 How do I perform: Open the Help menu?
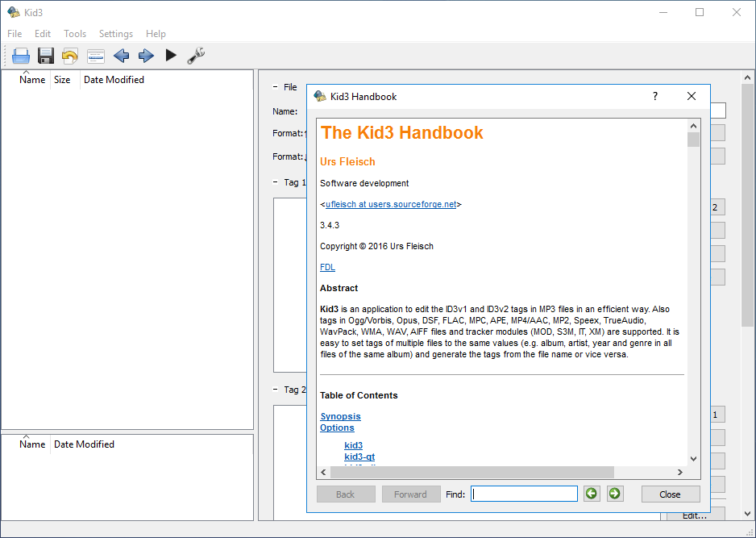point(156,34)
